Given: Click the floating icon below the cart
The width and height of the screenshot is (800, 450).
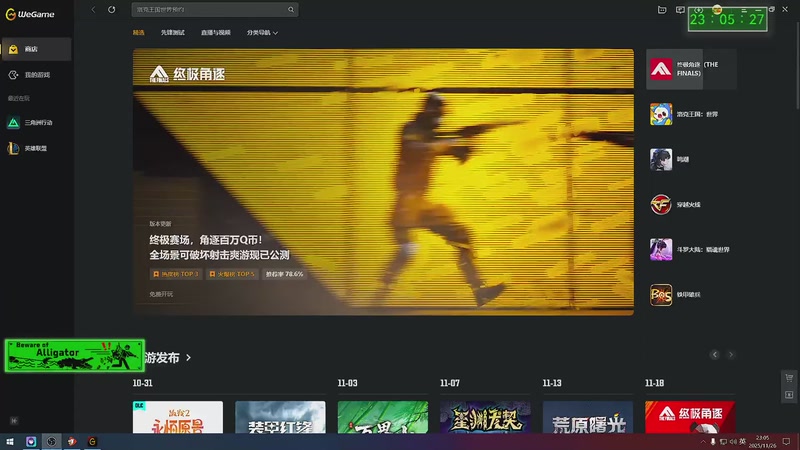Looking at the screenshot, I should coord(789,395).
